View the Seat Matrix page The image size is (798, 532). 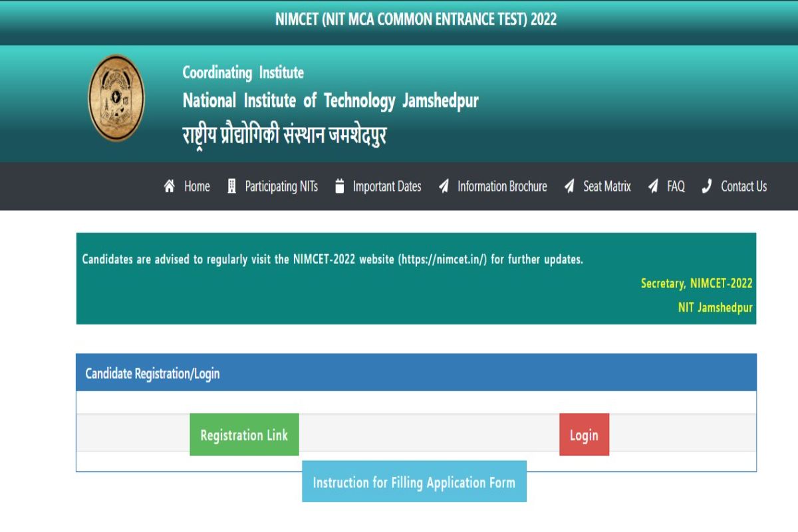pyautogui.click(x=607, y=187)
